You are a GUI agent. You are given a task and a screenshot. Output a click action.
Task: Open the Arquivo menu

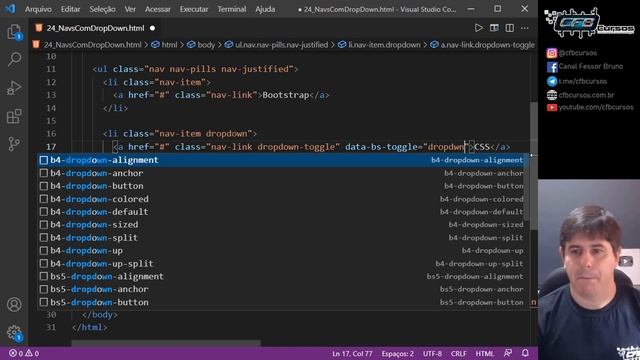(x=38, y=9)
